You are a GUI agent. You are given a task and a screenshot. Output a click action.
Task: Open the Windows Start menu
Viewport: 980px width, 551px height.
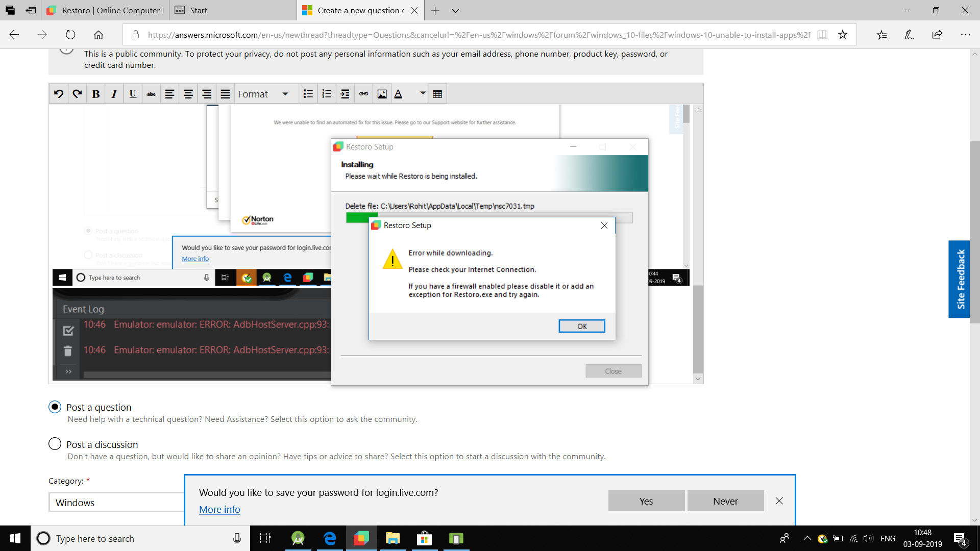15,538
